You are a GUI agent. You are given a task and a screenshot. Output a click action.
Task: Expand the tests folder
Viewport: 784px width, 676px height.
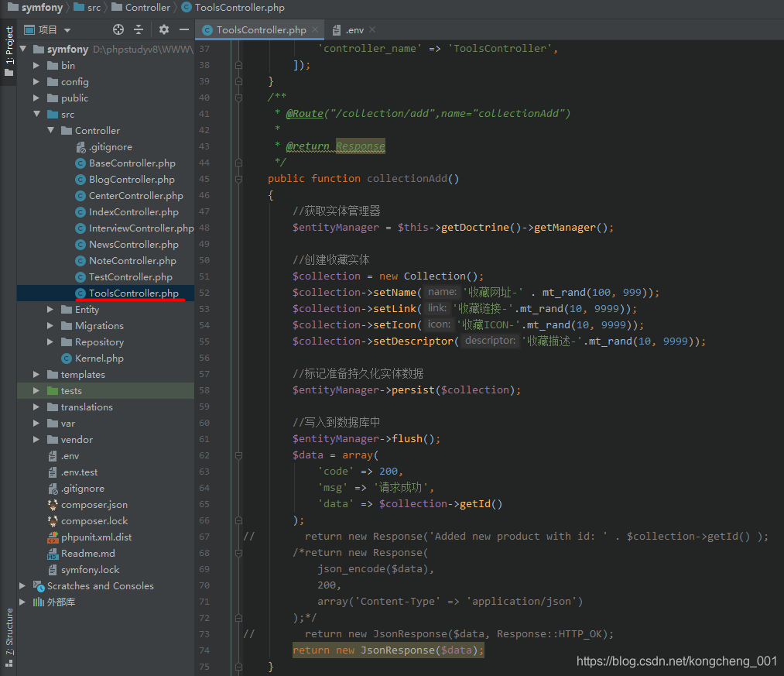[x=36, y=391]
